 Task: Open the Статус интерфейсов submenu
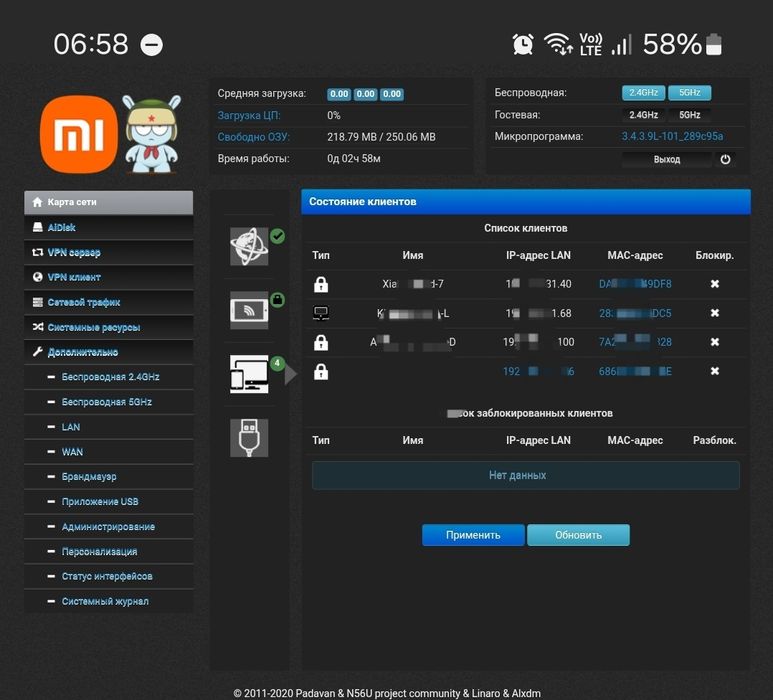coord(108,576)
